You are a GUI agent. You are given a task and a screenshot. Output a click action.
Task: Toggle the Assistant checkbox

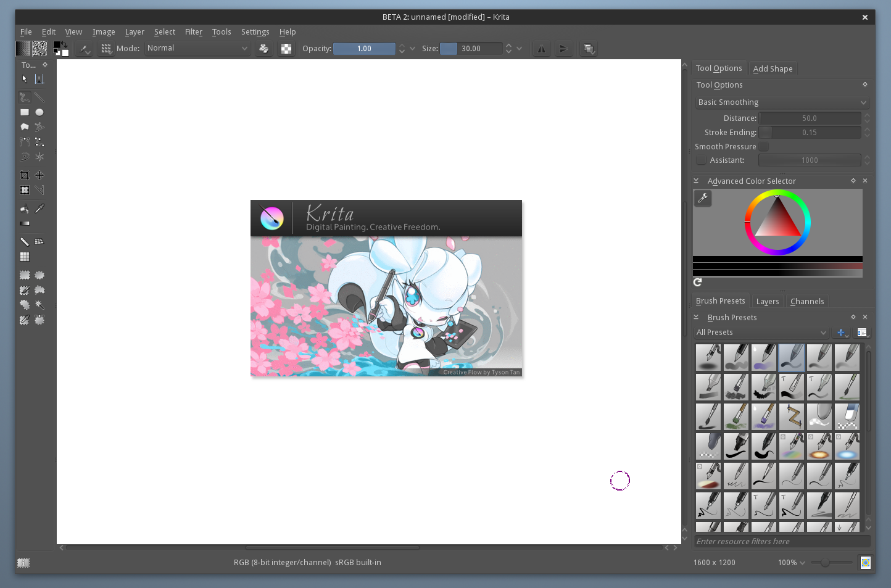[x=701, y=160]
